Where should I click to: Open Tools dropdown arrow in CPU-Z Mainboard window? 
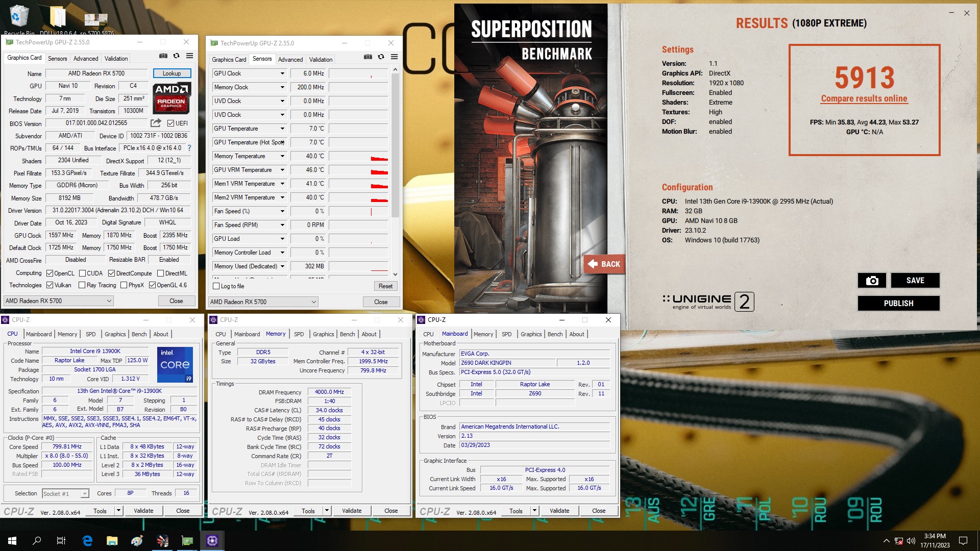534,511
